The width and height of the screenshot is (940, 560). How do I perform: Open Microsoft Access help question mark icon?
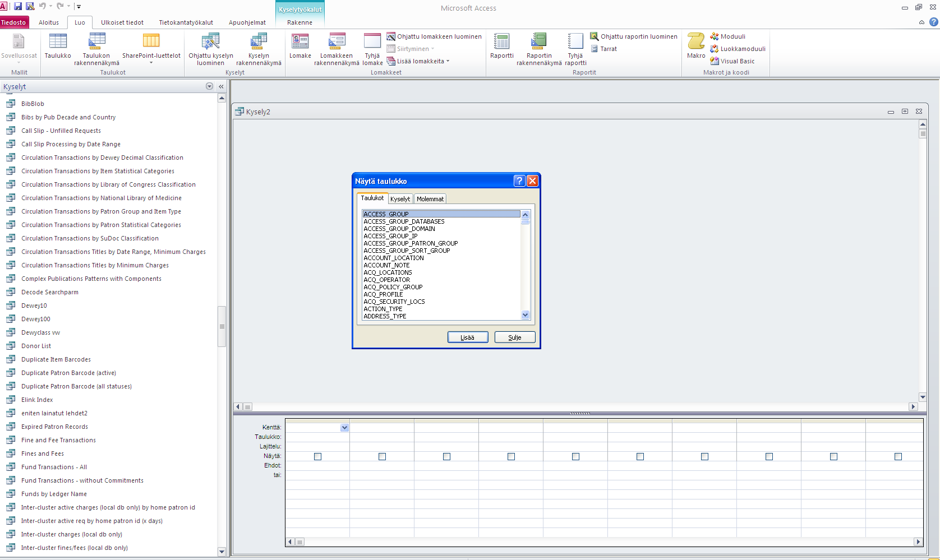(933, 22)
